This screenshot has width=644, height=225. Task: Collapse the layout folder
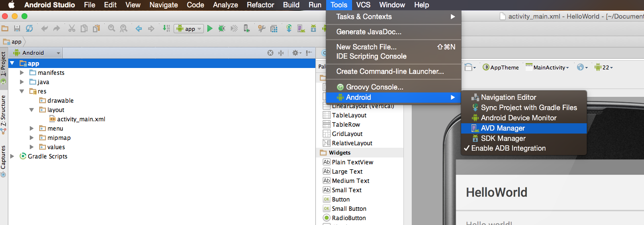tap(32, 110)
